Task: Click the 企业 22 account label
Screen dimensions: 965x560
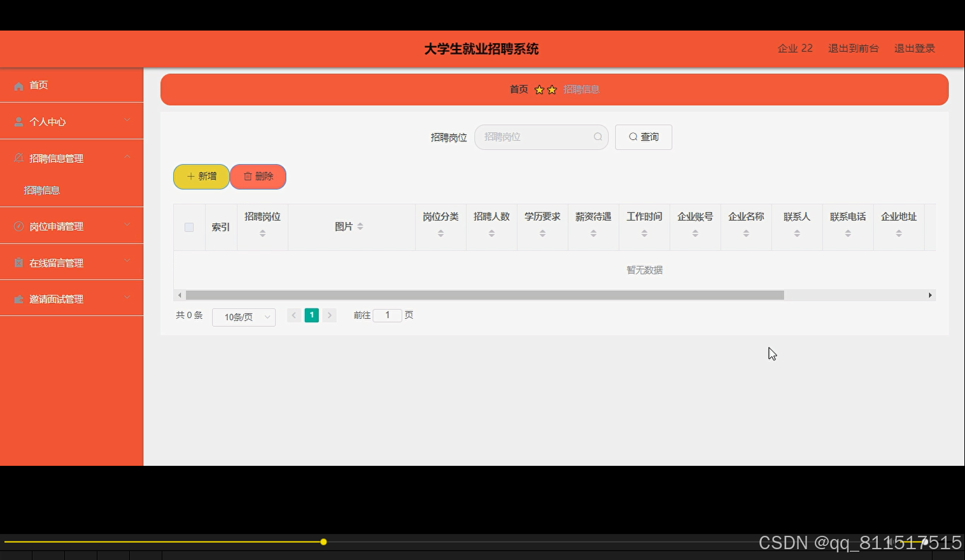Action: [795, 48]
